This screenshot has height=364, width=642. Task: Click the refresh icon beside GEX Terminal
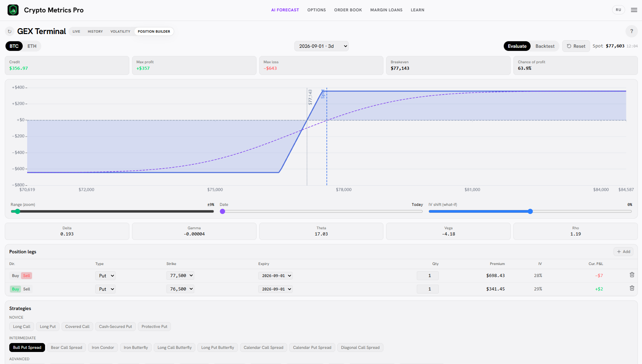click(10, 31)
